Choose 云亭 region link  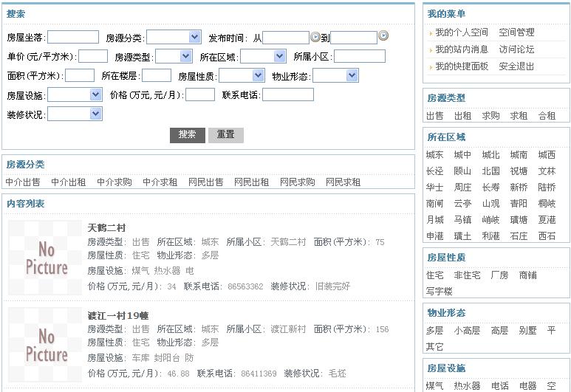pyautogui.click(x=463, y=204)
